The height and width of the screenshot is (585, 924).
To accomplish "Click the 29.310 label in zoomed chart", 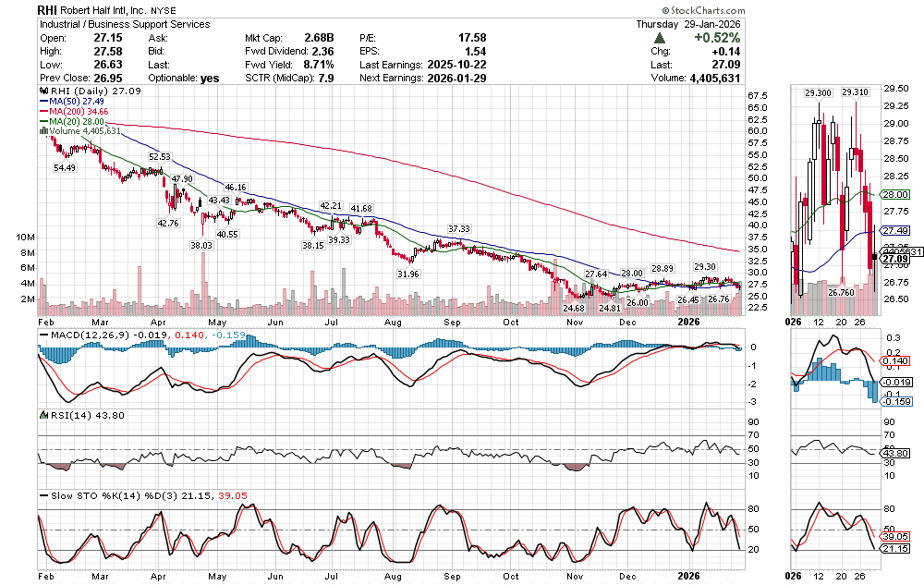I will (855, 92).
